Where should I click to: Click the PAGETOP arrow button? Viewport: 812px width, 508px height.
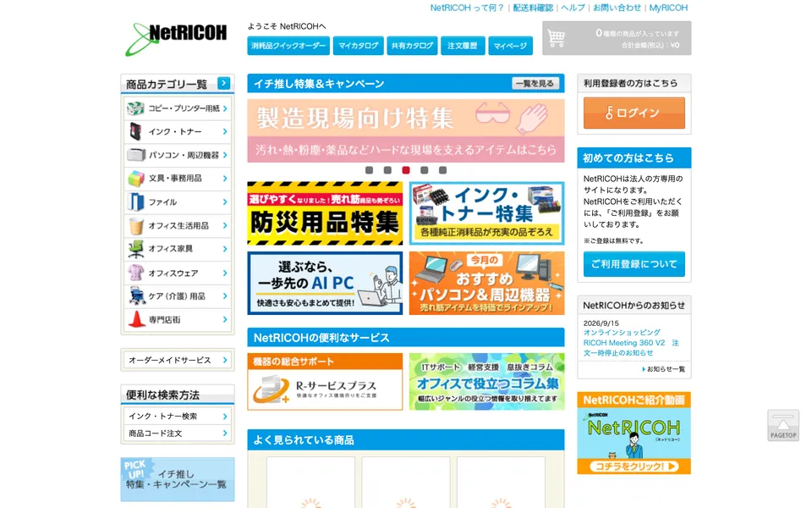[783, 426]
